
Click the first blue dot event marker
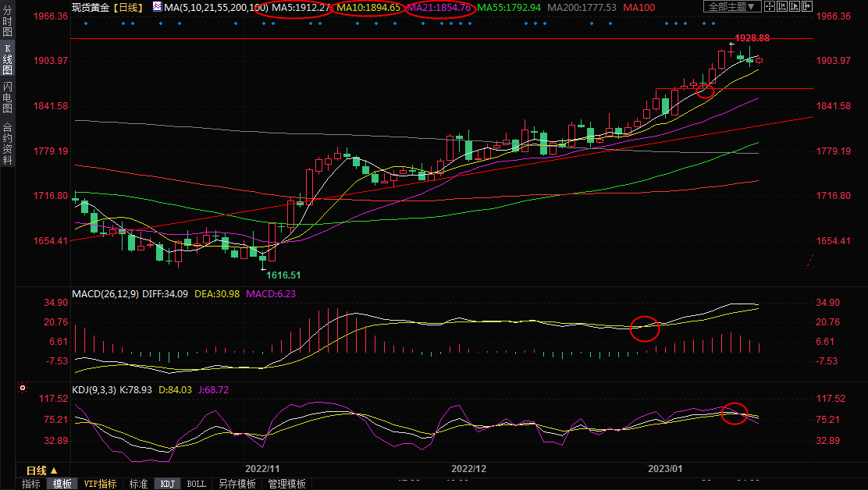pyautogui.click(x=85, y=23)
